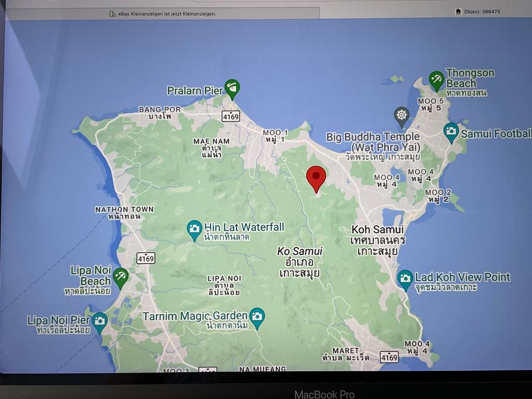This screenshot has width=532, height=399.
Task: Click the Ko Samui island center label
Action: pos(300,252)
